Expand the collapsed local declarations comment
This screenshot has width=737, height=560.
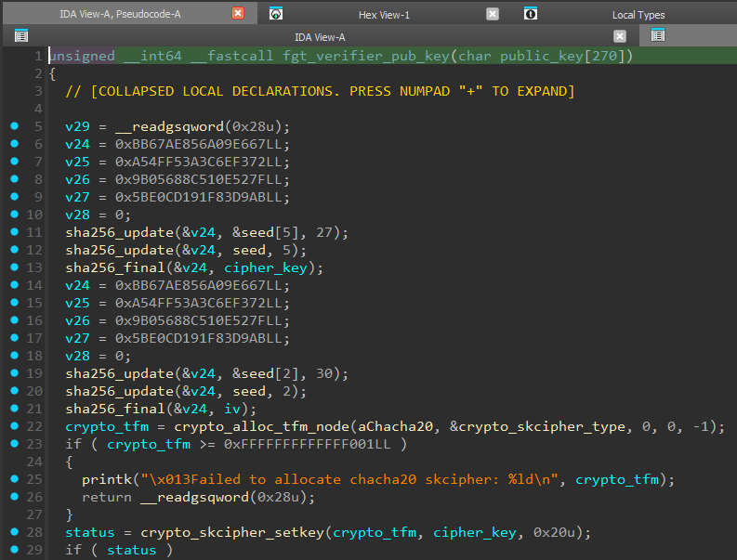coord(320,91)
